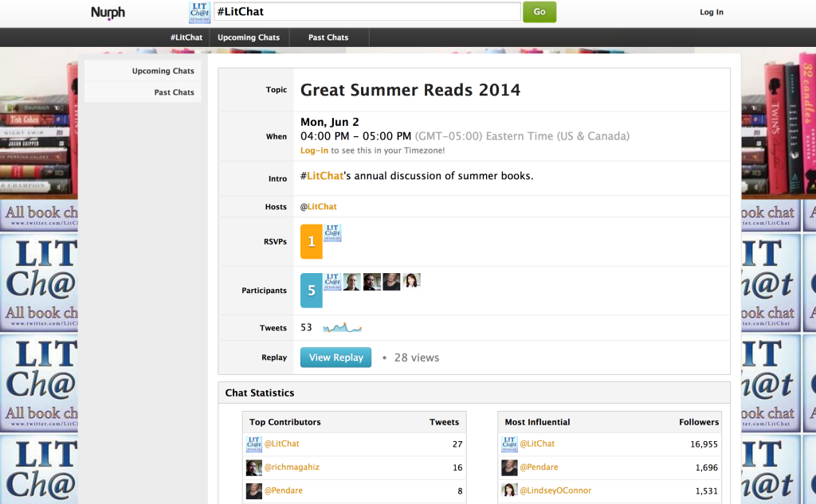
Task: Select the fourth avatar in the Participants row
Action: [x=392, y=282]
